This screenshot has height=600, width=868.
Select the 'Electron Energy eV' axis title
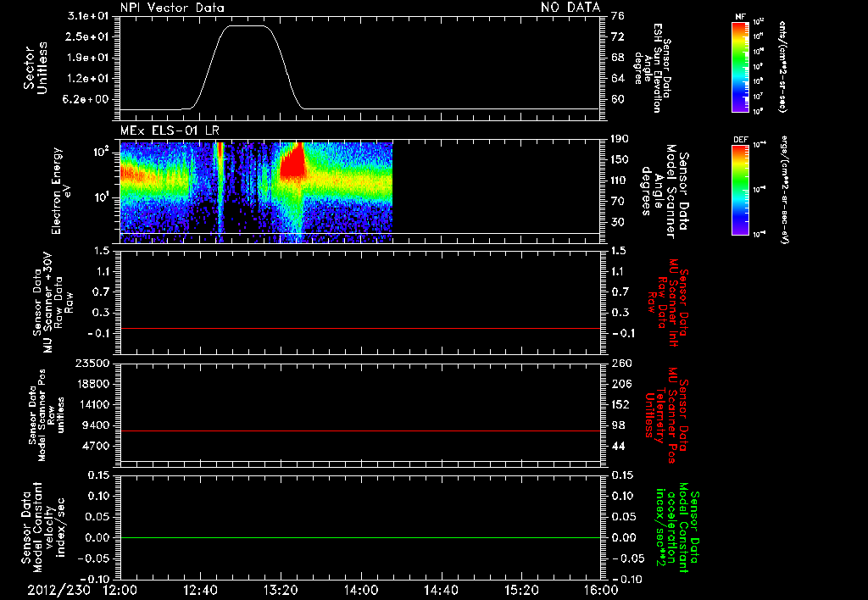[x=60, y=191]
